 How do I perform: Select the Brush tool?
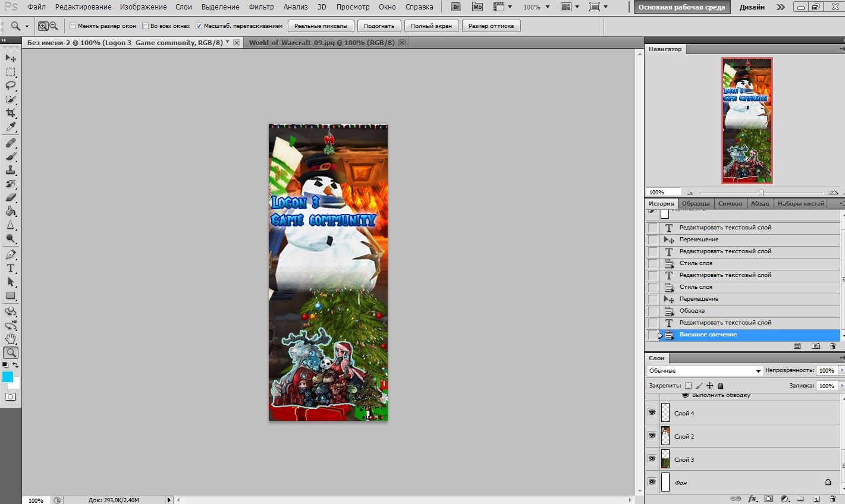(x=11, y=157)
